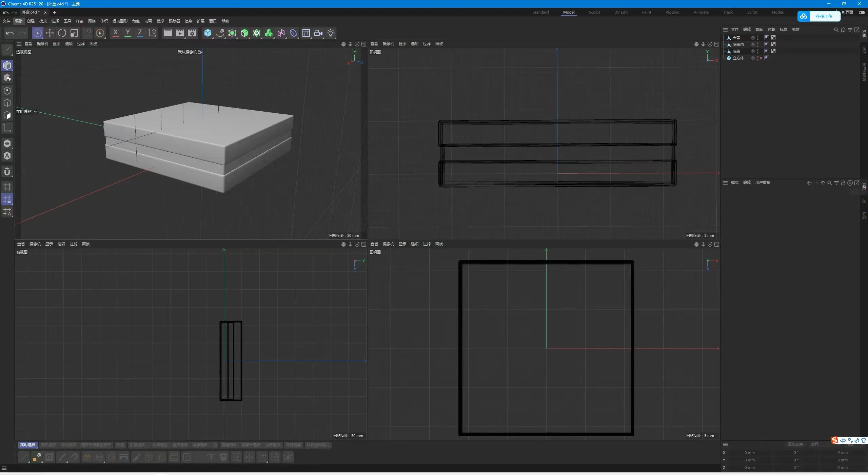
Task: Add a Light object
Action: click(x=331, y=33)
